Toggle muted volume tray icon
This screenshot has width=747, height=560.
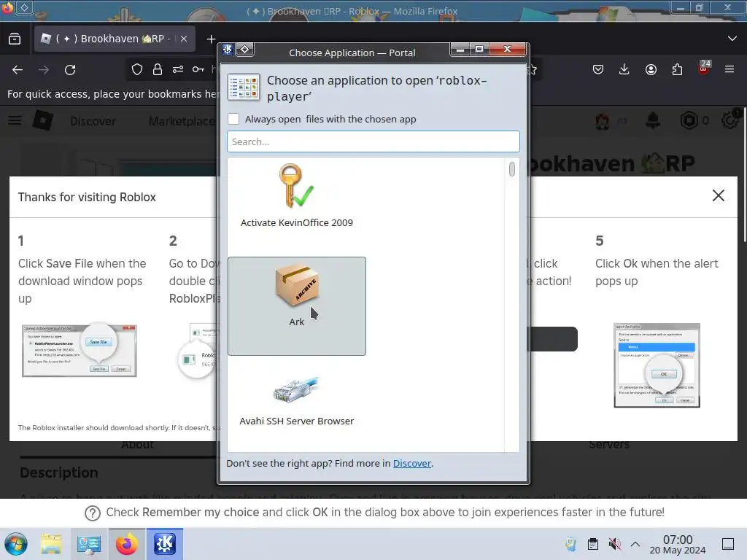tap(614, 544)
